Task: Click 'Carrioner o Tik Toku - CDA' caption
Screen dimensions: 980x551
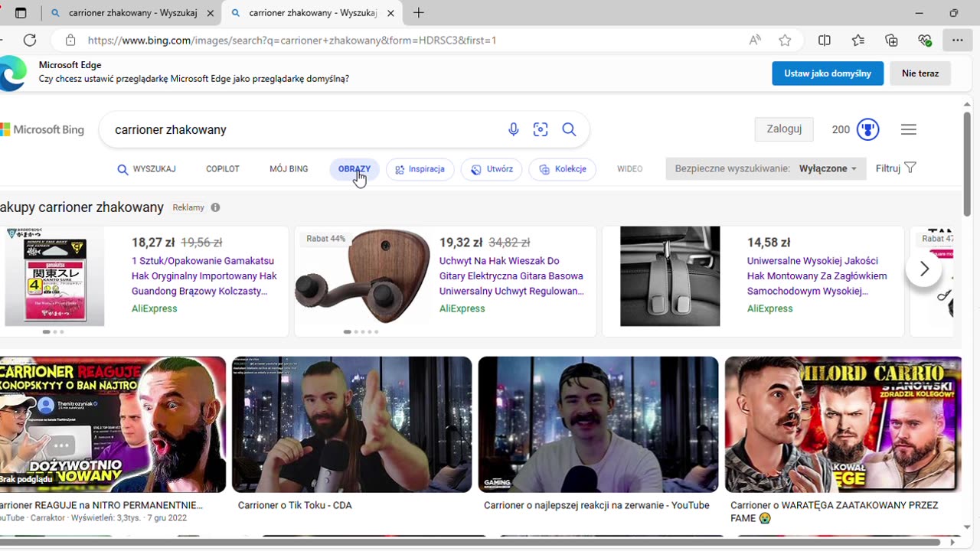Action: click(295, 506)
